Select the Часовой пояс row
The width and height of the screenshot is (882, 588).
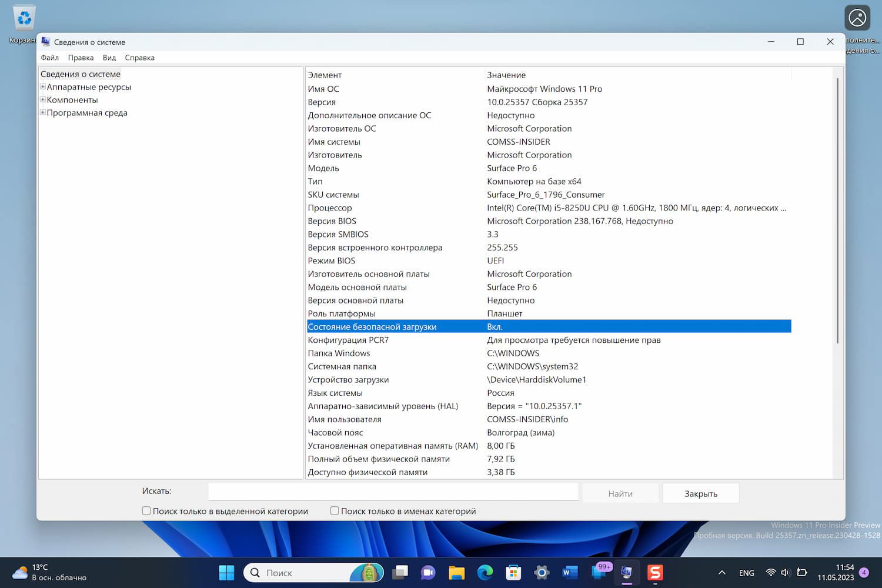(x=549, y=433)
